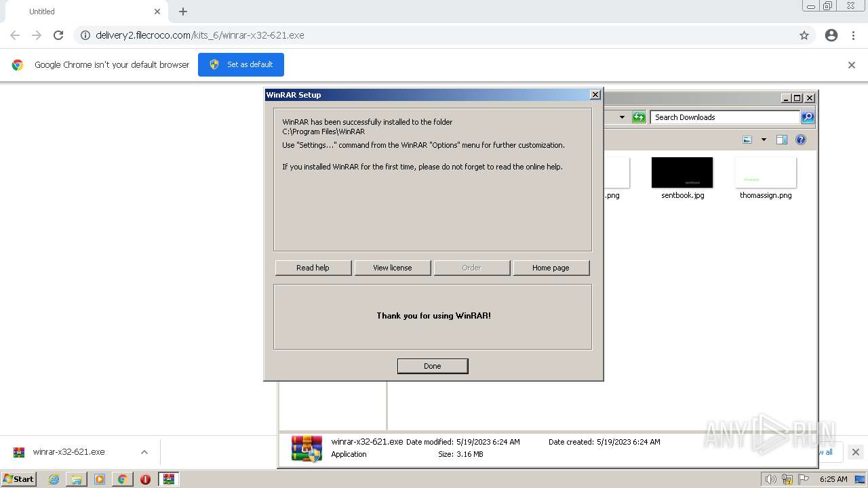Open the Chrome profile avatar menu
The image size is (868, 488).
(x=831, y=35)
